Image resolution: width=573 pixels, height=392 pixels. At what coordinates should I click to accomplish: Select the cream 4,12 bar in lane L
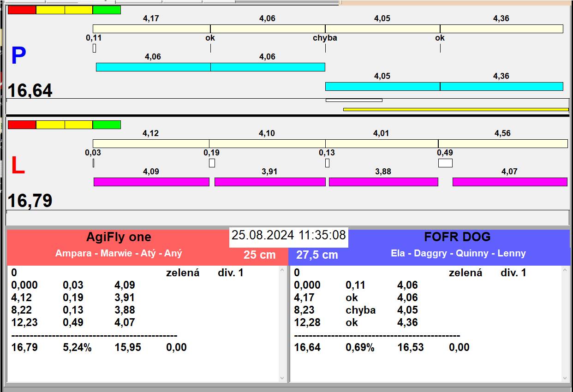click(x=151, y=143)
